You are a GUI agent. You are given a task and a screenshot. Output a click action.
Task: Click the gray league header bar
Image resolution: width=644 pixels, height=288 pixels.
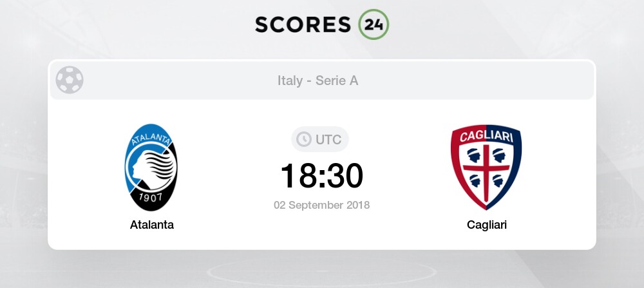pos(322,80)
